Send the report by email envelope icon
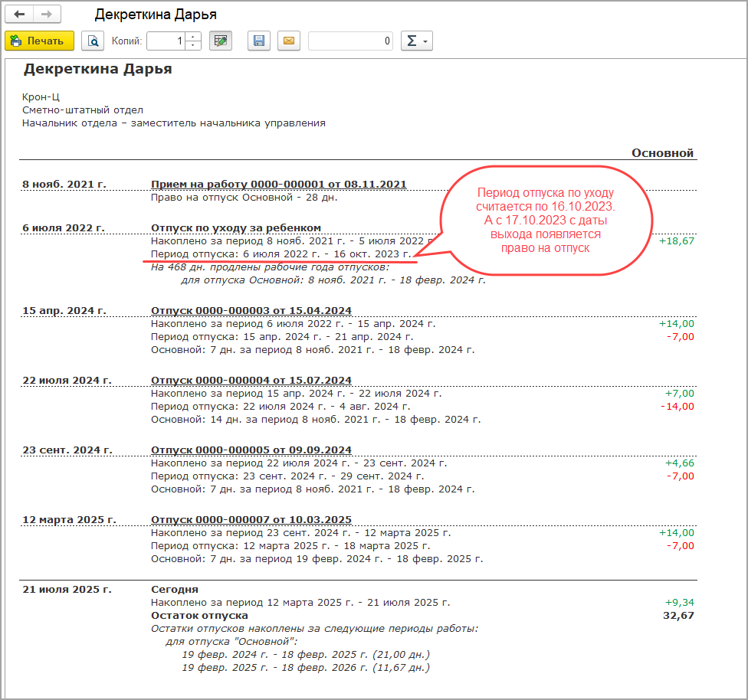This screenshot has width=748, height=700. click(289, 41)
